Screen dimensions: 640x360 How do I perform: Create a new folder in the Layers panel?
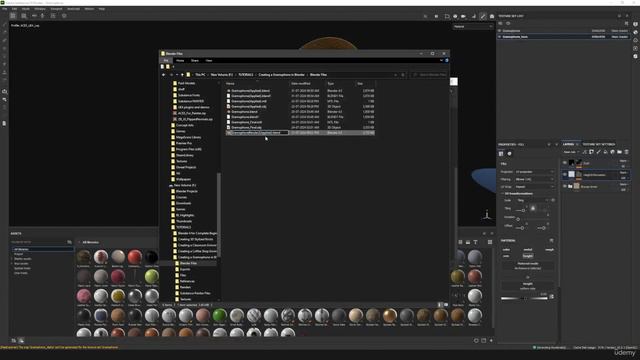coord(619,152)
